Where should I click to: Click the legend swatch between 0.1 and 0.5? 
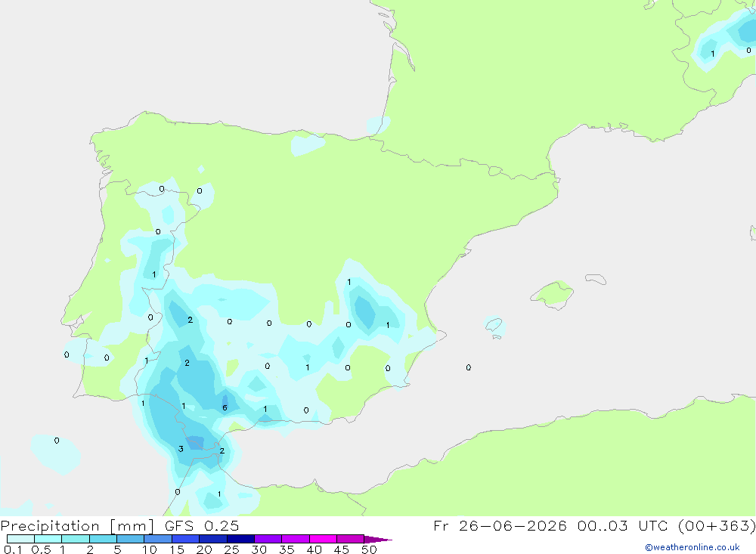pyautogui.click(x=20, y=539)
